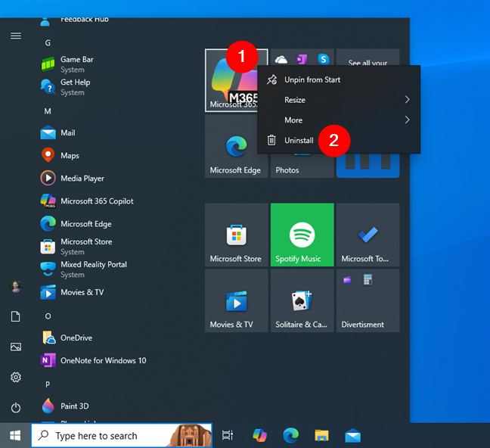Open Paint 3D from the app list
Image resolution: width=490 pixels, height=448 pixels.
[x=74, y=406]
